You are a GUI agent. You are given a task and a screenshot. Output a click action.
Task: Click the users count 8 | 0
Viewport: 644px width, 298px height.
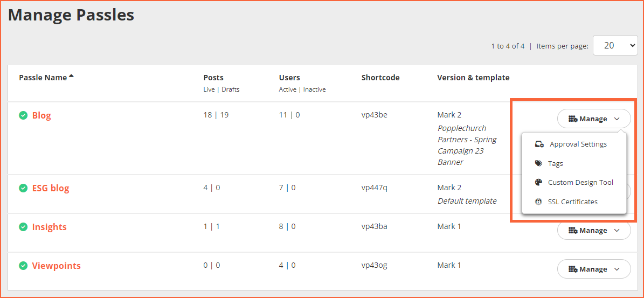pos(287,226)
